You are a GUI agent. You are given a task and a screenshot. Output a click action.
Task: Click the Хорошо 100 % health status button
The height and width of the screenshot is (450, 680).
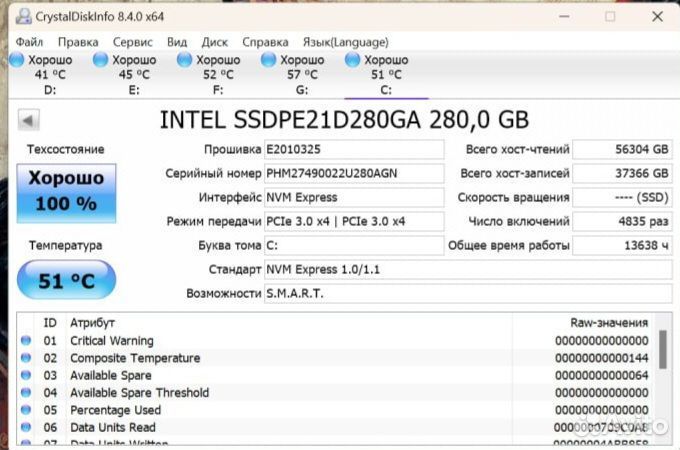(x=66, y=193)
